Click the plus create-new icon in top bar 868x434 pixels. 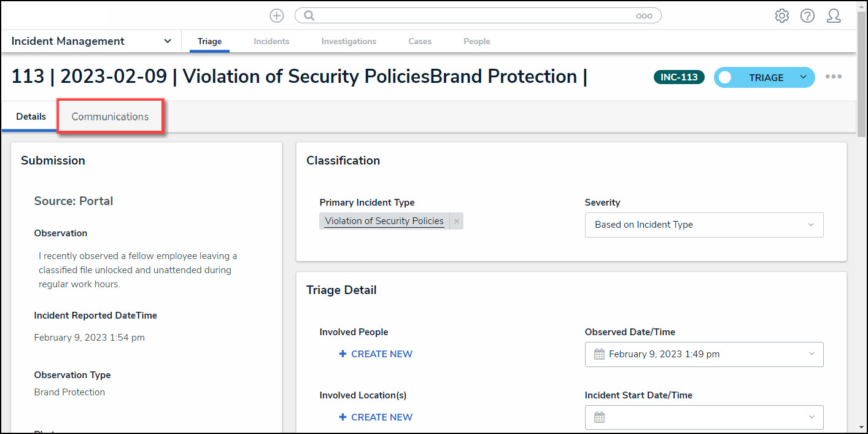click(x=277, y=16)
